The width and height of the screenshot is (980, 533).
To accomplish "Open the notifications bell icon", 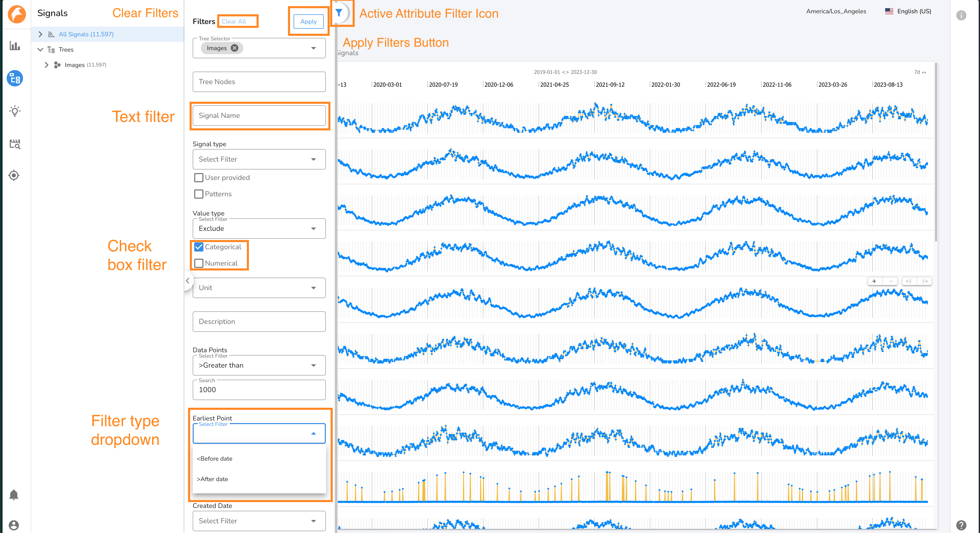I will tap(14, 495).
